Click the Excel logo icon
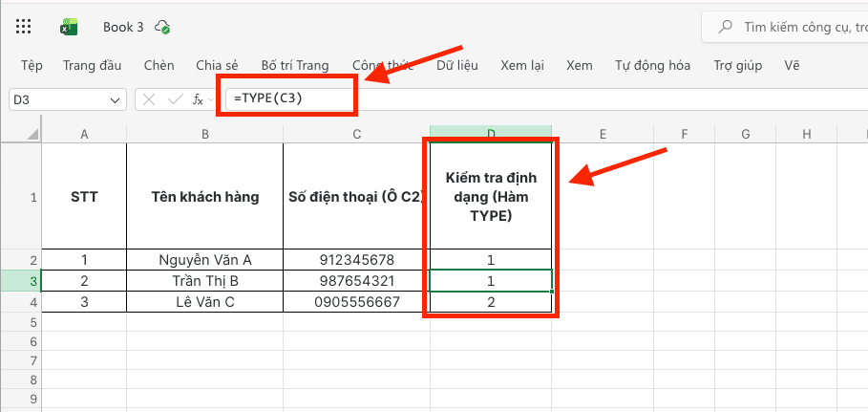This screenshot has width=868, height=412. [70, 27]
